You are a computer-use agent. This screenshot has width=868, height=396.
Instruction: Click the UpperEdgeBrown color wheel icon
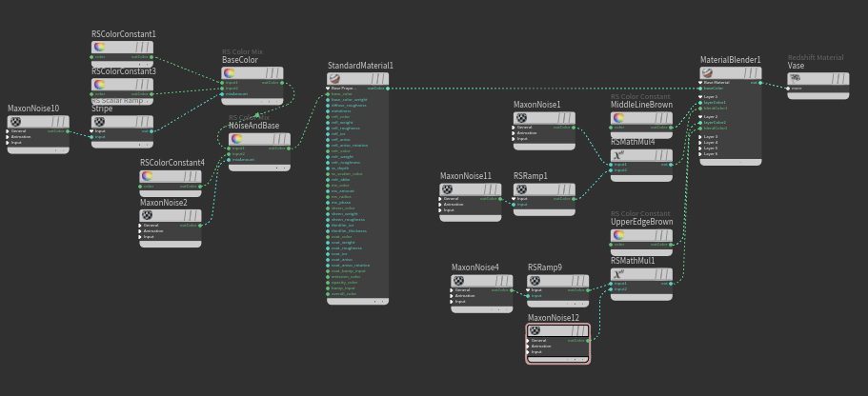click(619, 234)
